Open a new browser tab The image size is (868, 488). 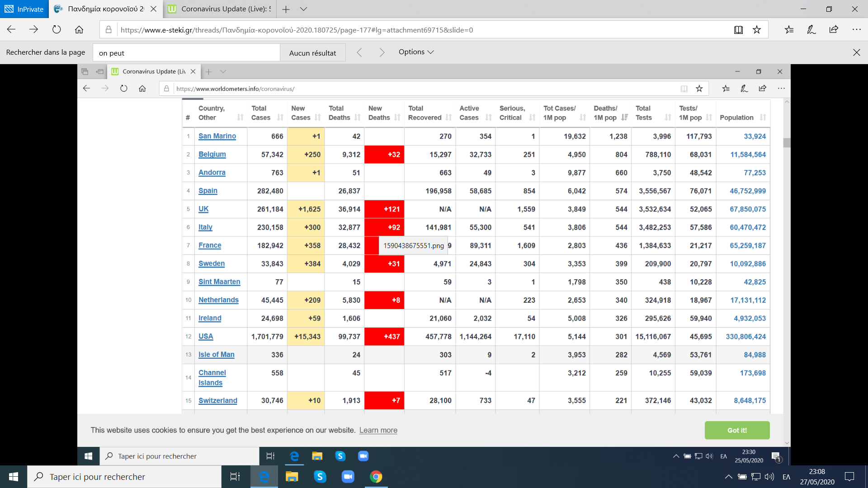click(x=286, y=9)
